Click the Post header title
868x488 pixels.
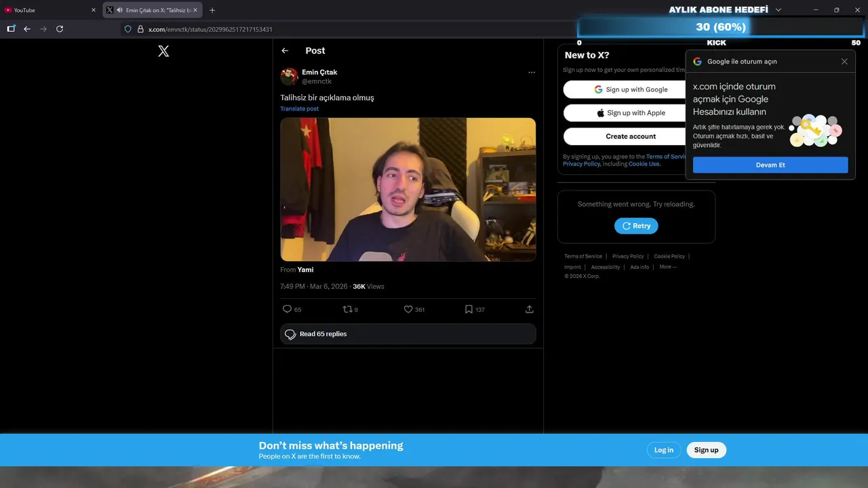point(315,51)
